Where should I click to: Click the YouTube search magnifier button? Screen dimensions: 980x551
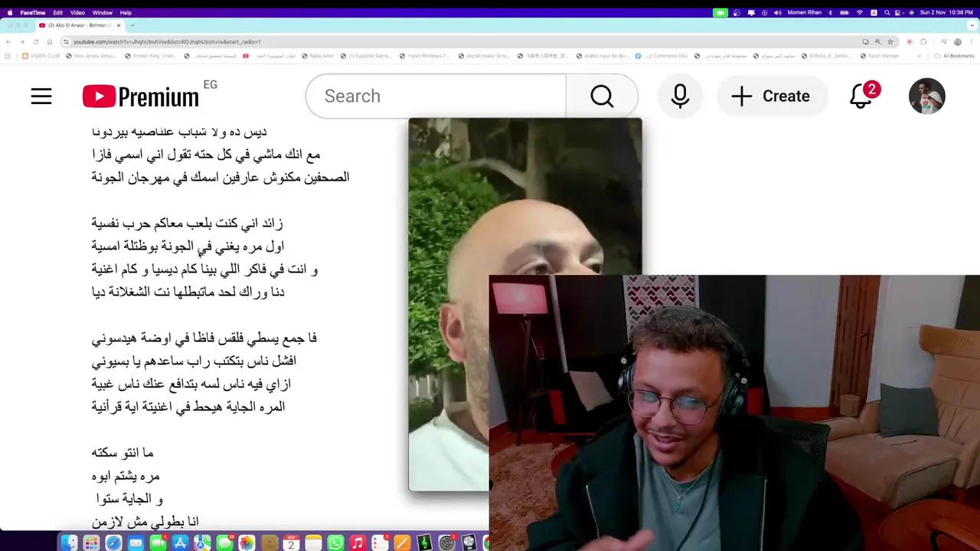point(602,96)
